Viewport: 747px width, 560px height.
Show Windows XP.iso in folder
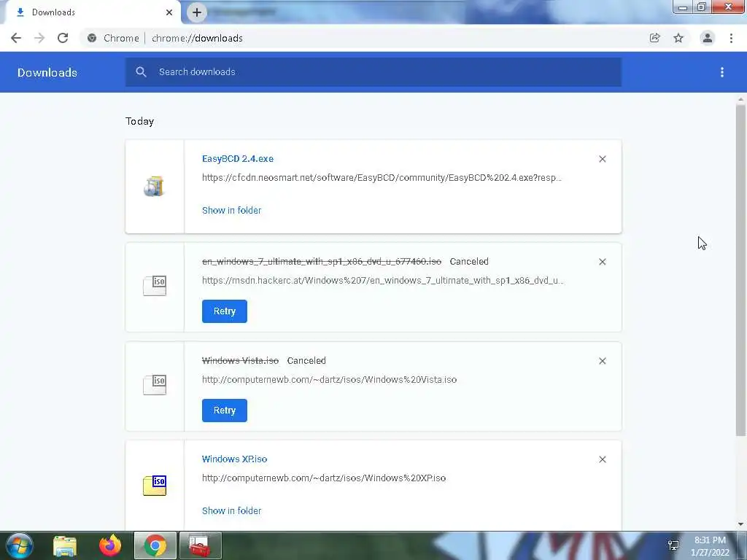click(231, 510)
